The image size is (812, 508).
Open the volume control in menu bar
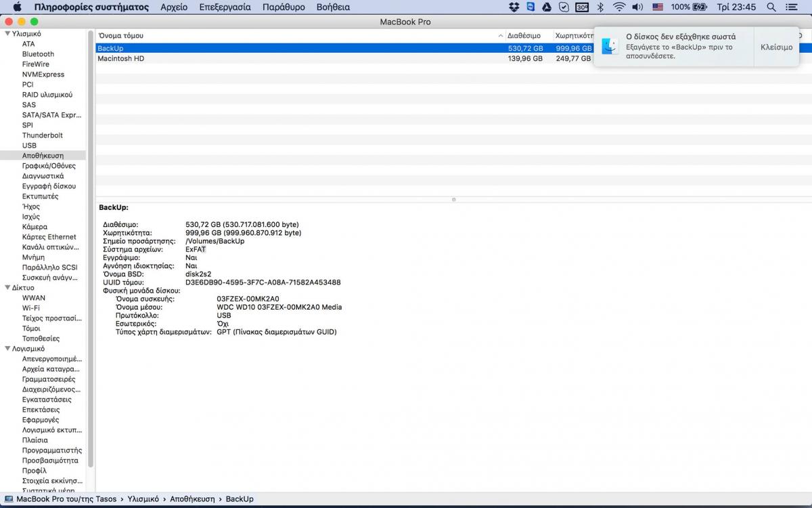(x=637, y=7)
